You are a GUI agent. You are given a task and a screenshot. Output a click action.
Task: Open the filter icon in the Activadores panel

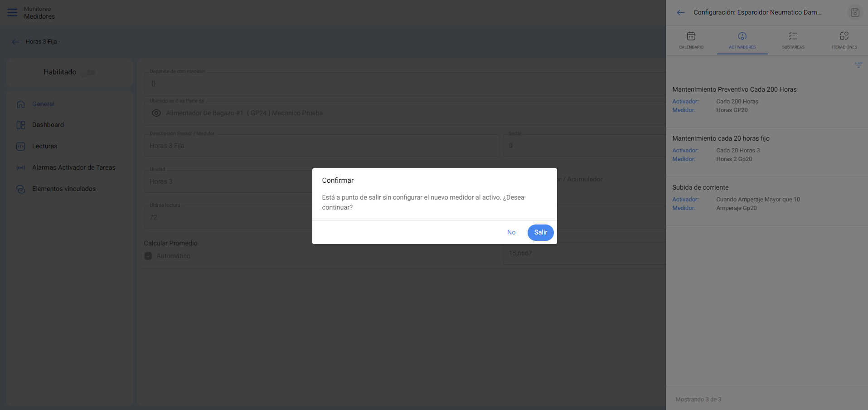(858, 65)
